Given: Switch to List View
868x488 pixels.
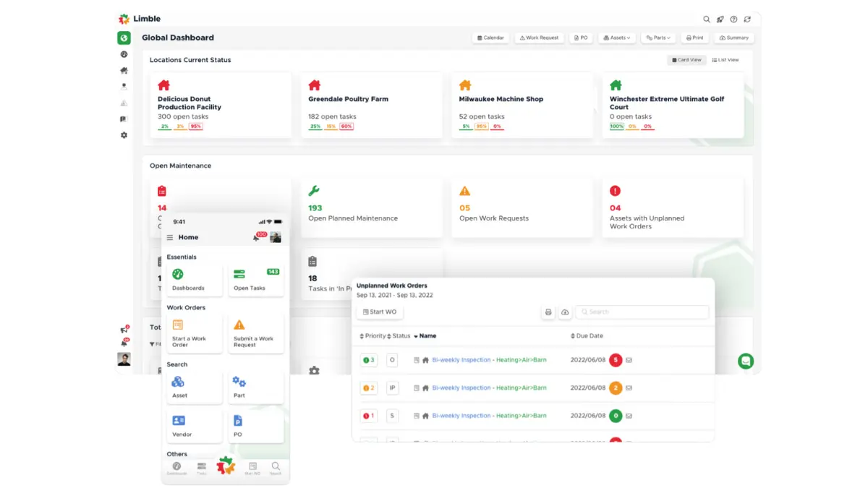Looking at the screenshot, I should point(726,60).
